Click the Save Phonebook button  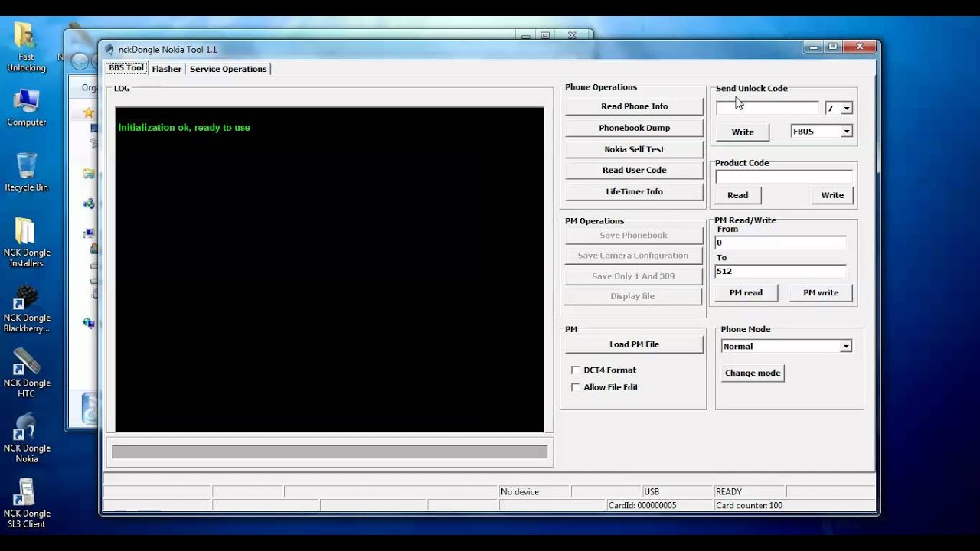633,236
